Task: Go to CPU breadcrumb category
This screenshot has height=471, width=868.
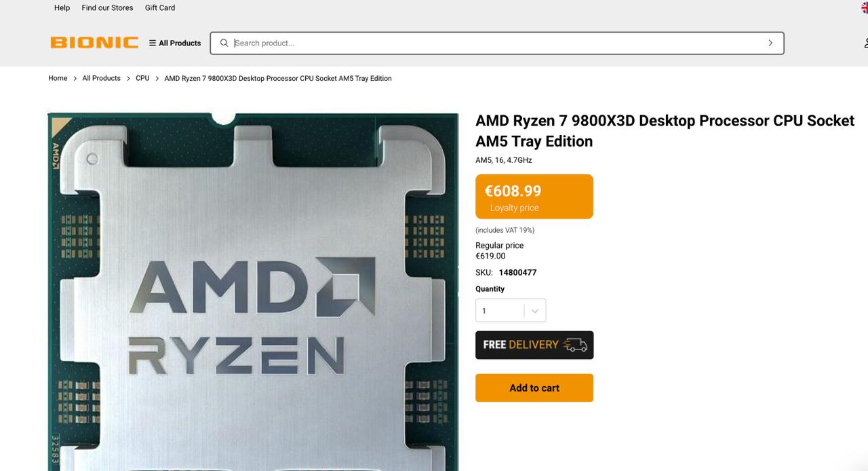Action: [x=142, y=78]
